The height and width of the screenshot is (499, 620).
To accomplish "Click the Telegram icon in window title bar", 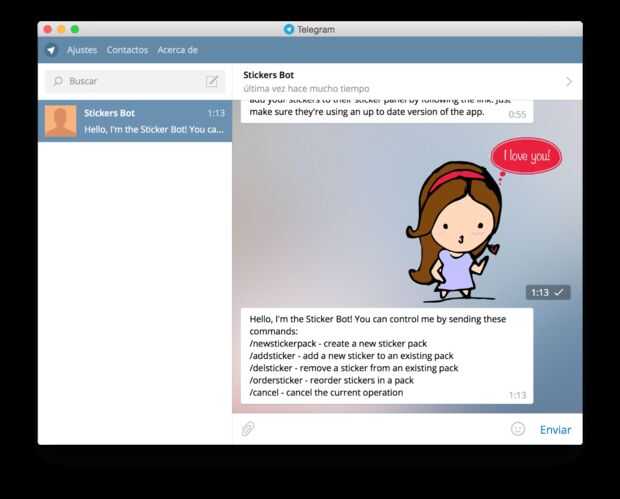I will pos(289,29).
